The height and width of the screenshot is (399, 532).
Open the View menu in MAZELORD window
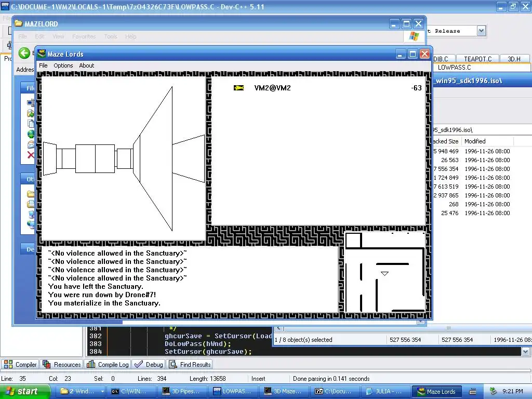(58, 36)
